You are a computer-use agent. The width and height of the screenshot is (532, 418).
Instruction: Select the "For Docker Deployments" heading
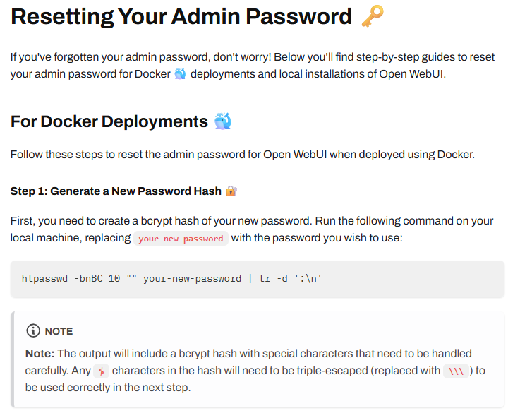click(x=109, y=121)
